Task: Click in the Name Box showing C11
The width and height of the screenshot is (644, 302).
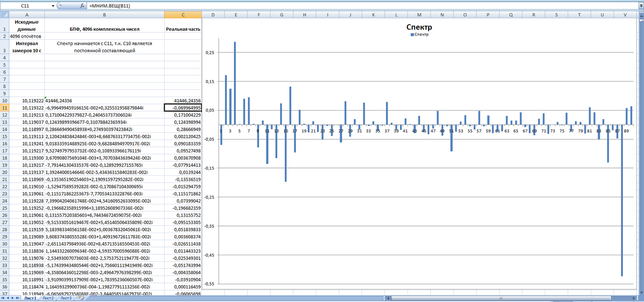Action: point(25,6)
